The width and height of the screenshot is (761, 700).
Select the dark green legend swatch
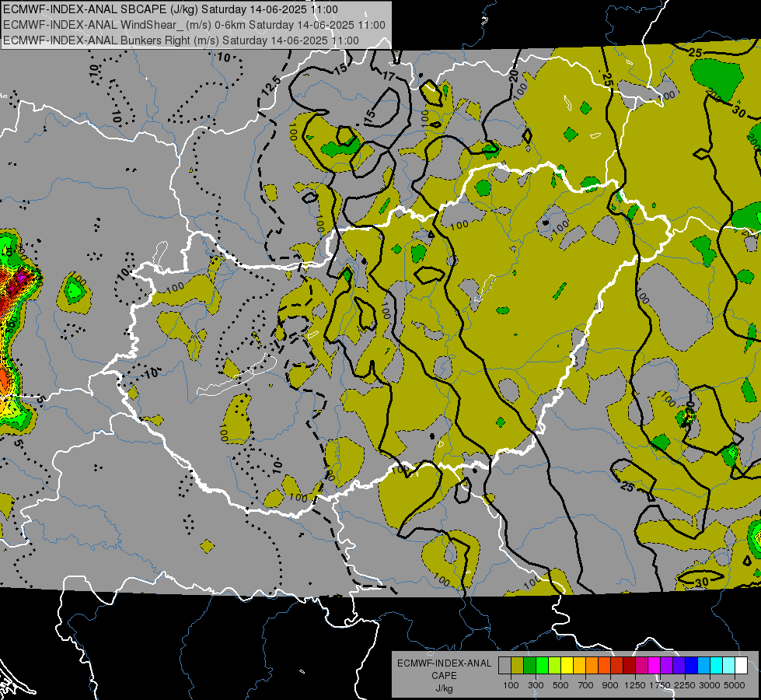tap(529, 666)
